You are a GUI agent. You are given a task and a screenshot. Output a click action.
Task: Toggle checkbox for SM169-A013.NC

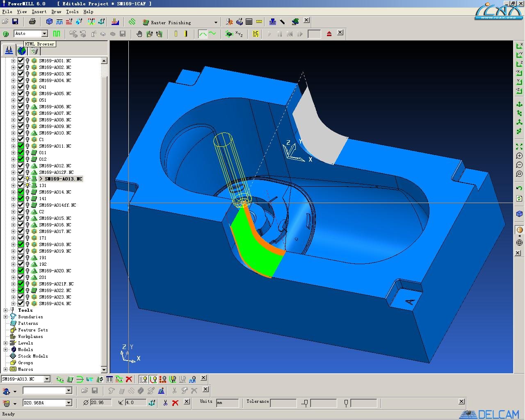[21, 179]
